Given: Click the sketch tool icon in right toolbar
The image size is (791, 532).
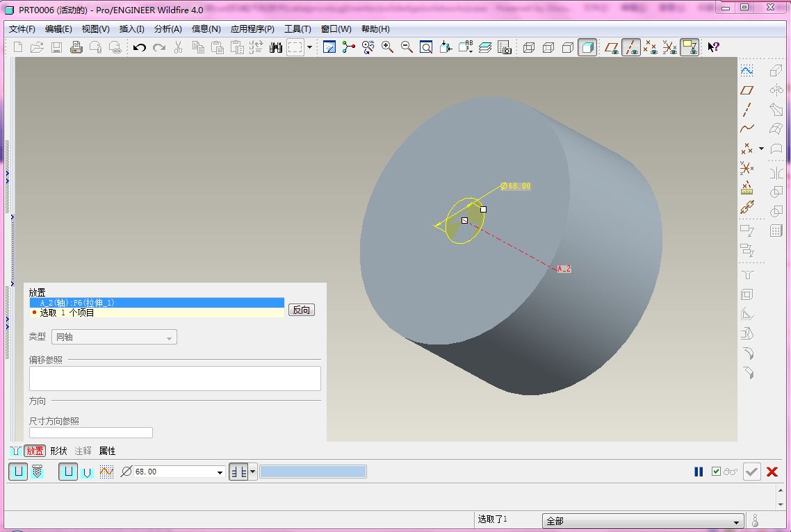Looking at the screenshot, I should [x=747, y=71].
